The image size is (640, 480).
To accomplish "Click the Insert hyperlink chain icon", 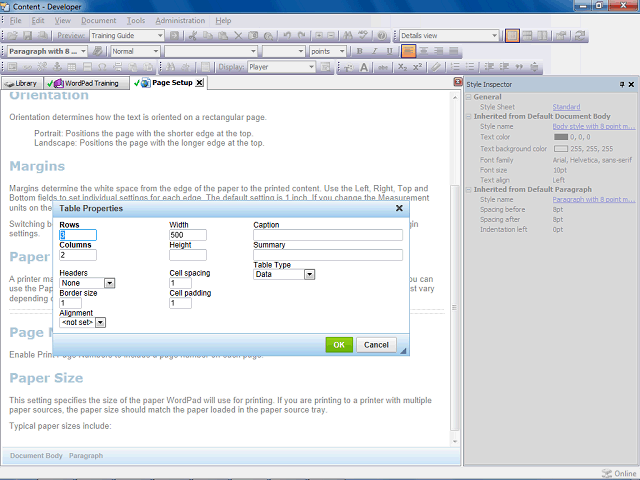I will (x=27, y=67).
